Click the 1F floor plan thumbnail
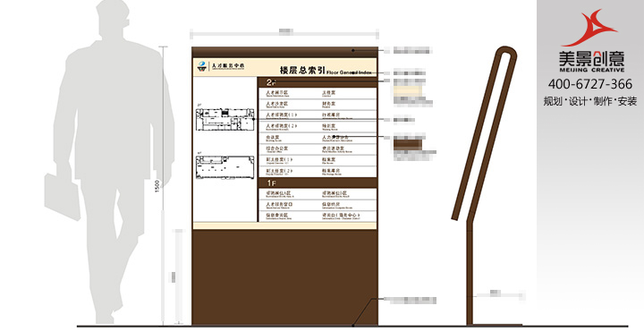The width and height of the screenshot is (644, 331). 225,166
